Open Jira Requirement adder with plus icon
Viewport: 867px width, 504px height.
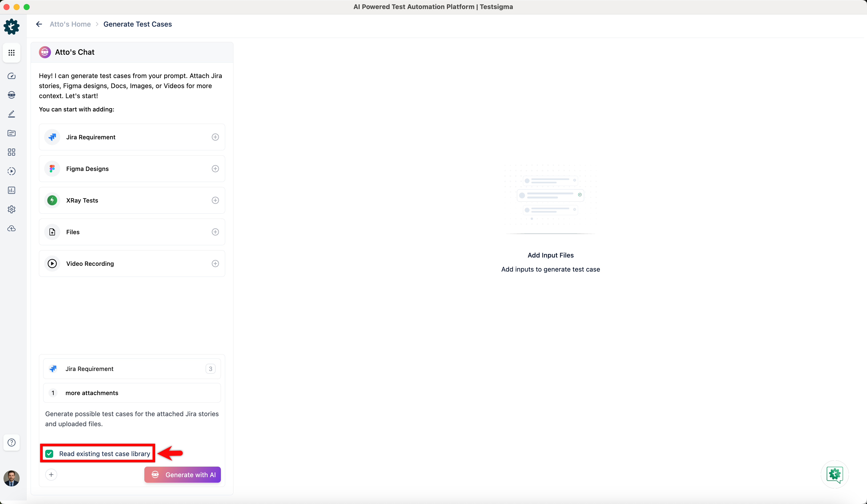(x=215, y=137)
